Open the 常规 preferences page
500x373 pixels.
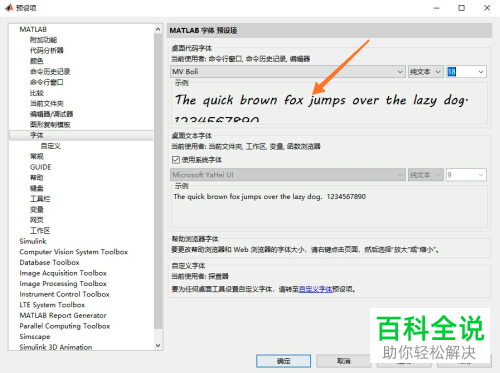(x=37, y=156)
